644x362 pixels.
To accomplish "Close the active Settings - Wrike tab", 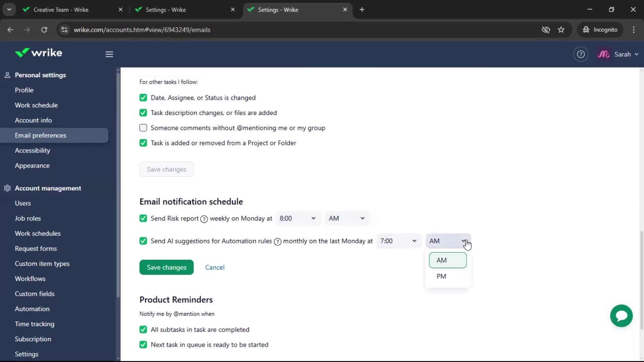I will [x=345, y=9].
